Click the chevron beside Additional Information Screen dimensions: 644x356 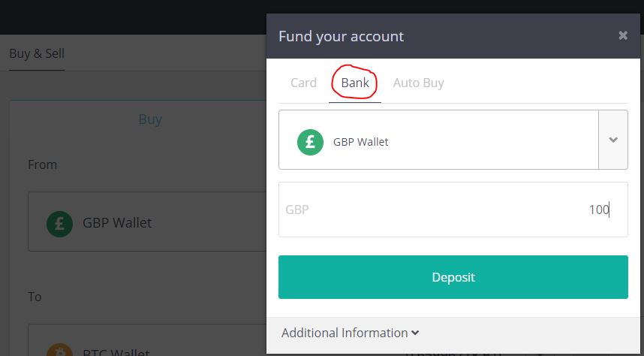coord(415,333)
